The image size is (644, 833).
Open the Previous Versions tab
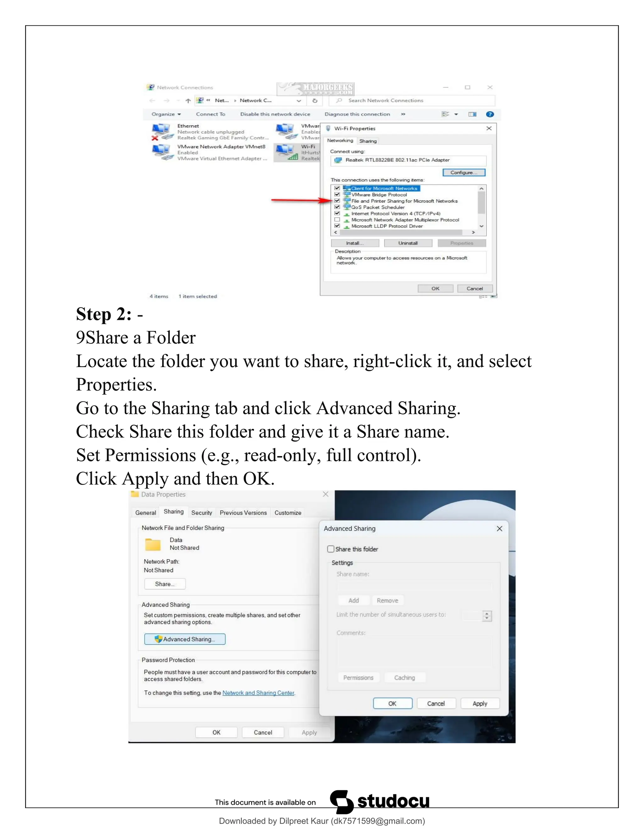243,513
